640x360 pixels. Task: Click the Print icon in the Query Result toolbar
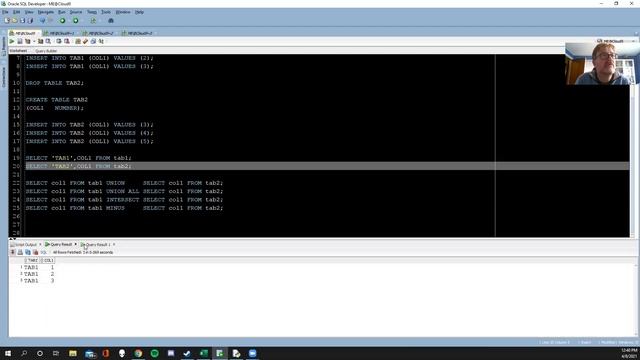point(20,253)
